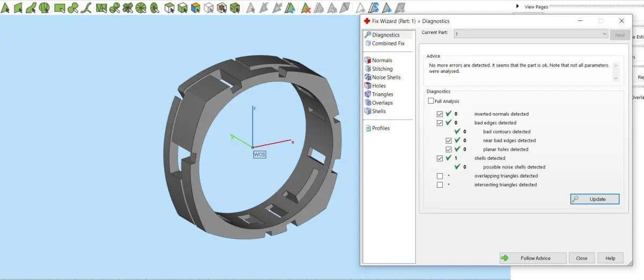
Task: Select the mark plane tool
Action: [x=18, y=8]
